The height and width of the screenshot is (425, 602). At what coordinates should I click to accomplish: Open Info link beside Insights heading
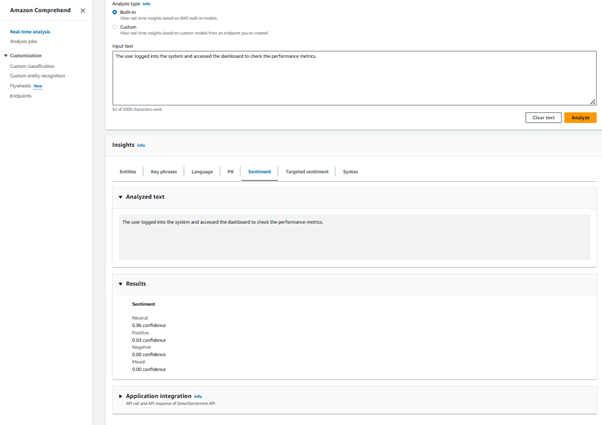coord(141,146)
